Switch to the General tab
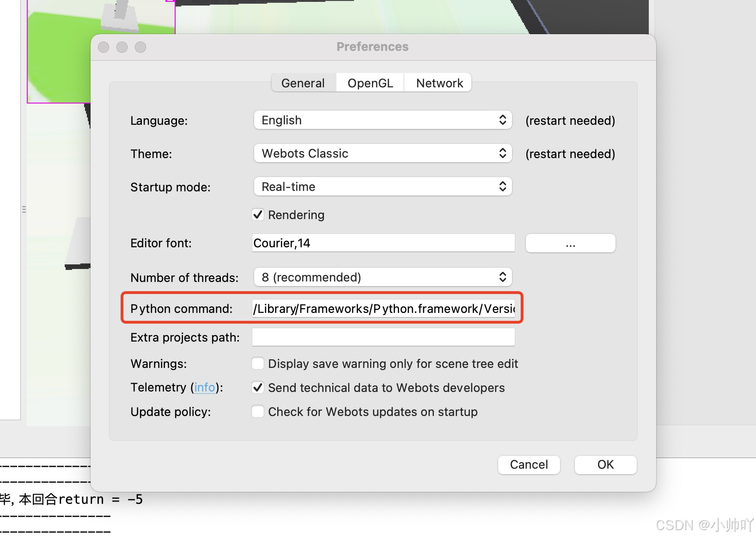Viewport: 756px width, 538px height. pyautogui.click(x=303, y=83)
